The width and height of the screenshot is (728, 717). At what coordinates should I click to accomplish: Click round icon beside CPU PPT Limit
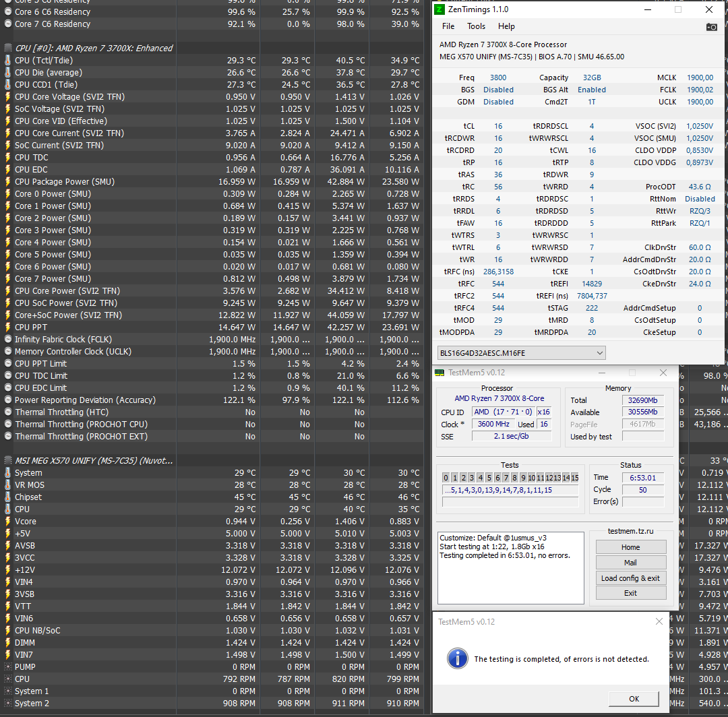[8, 363]
